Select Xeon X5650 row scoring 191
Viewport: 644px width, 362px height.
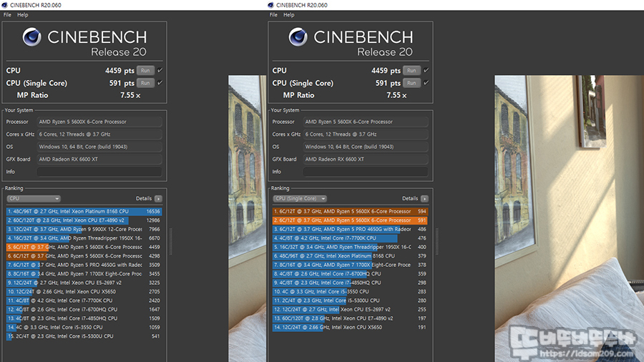pyautogui.click(x=350, y=328)
